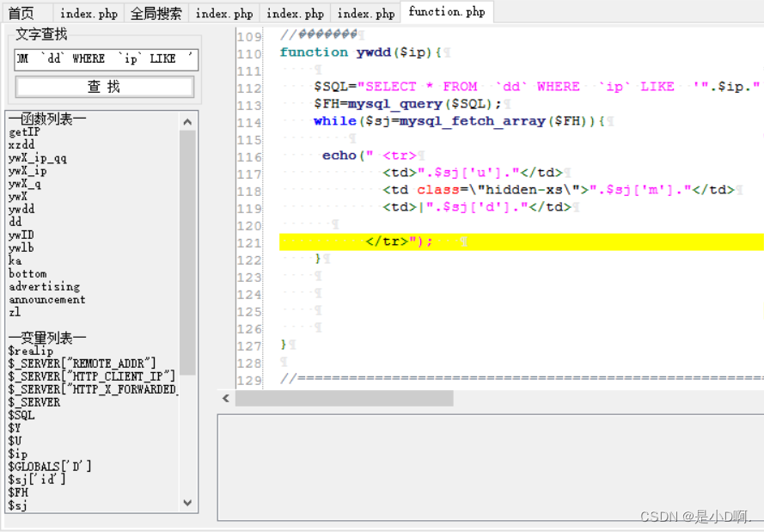Click function list scrollbar up arrow
764x532 pixels.
pos(187,122)
